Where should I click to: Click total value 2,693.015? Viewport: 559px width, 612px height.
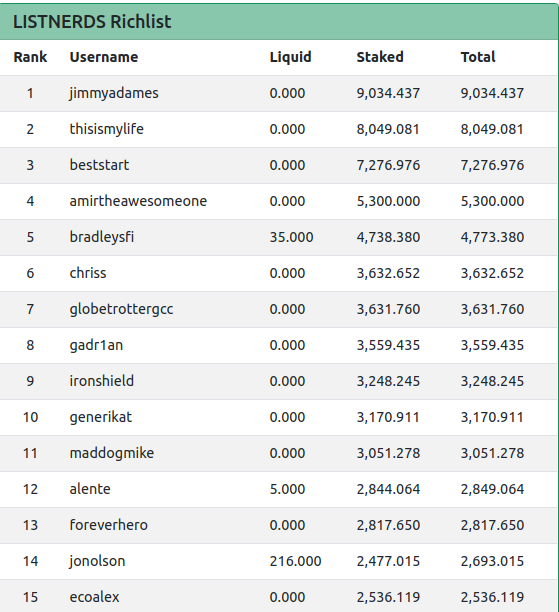(492, 561)
